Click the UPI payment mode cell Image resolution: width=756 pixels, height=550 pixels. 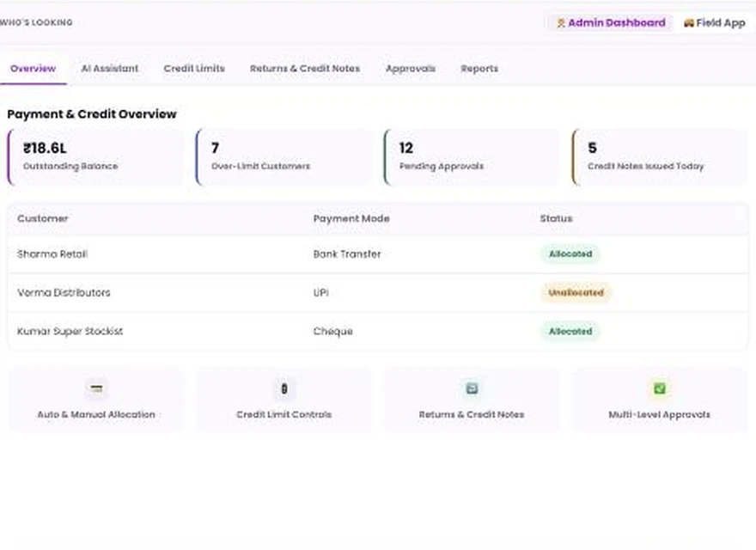[321, 293]
